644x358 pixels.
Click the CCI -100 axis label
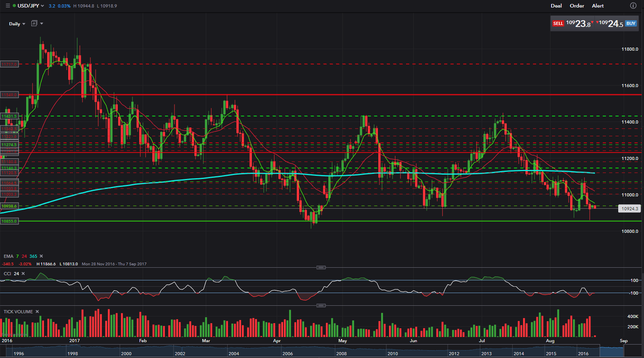point(634,293)
